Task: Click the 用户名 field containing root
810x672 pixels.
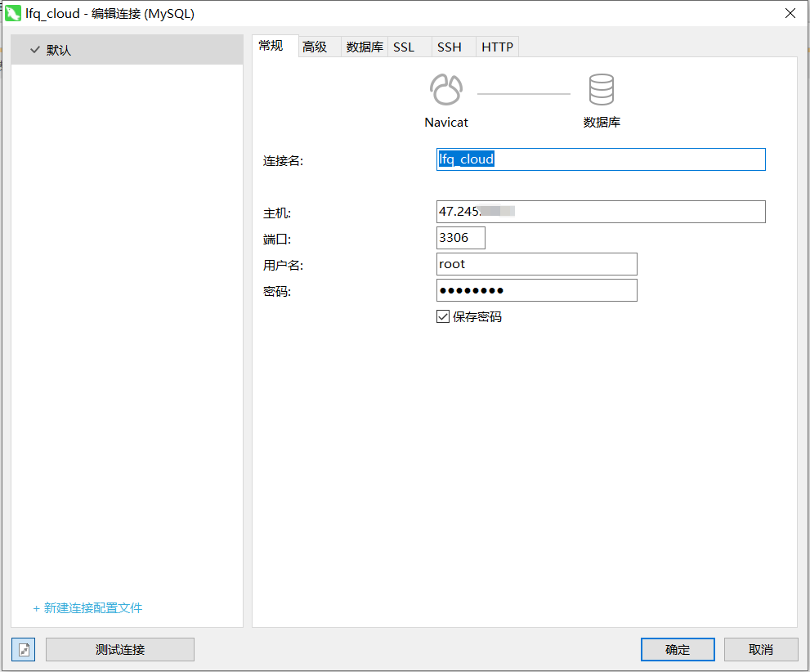Action: pyautogui.click(x=537, y=264)
